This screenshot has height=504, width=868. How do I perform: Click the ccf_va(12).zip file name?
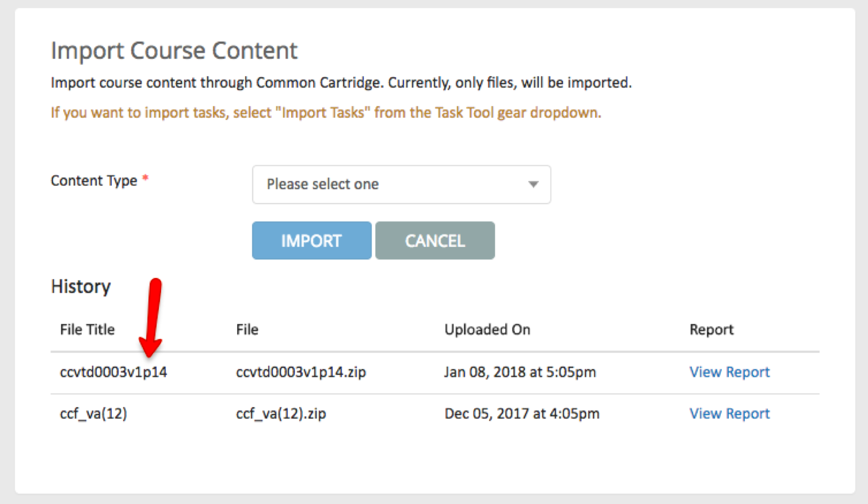coord(281,413)
